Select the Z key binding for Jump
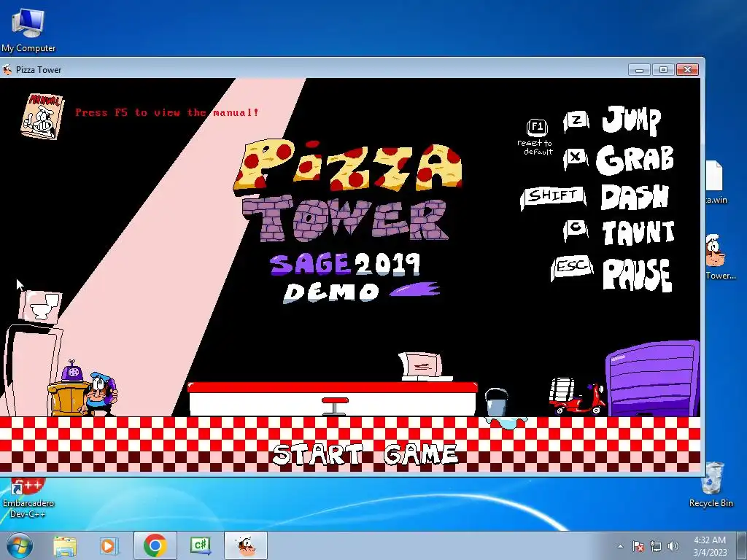This screenshot has width=747, height=560. 576,121
